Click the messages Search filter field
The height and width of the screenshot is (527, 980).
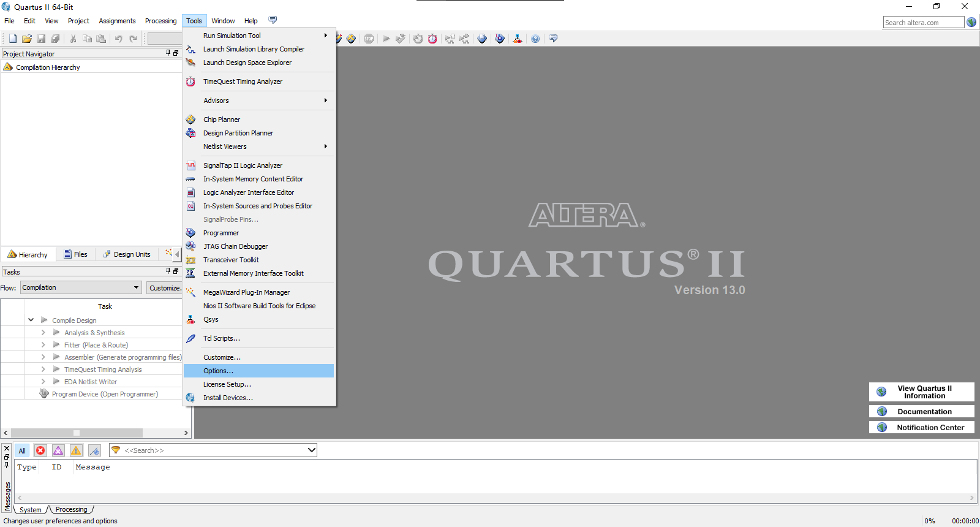point(214,450)
